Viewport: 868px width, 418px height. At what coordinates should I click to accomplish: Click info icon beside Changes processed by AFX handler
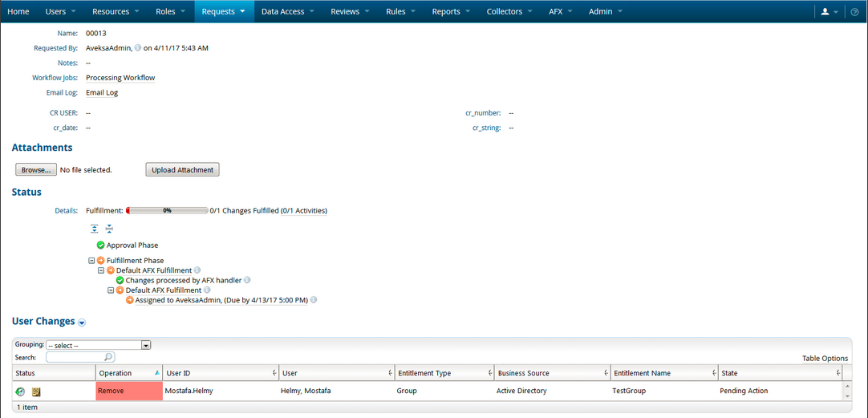247,280
